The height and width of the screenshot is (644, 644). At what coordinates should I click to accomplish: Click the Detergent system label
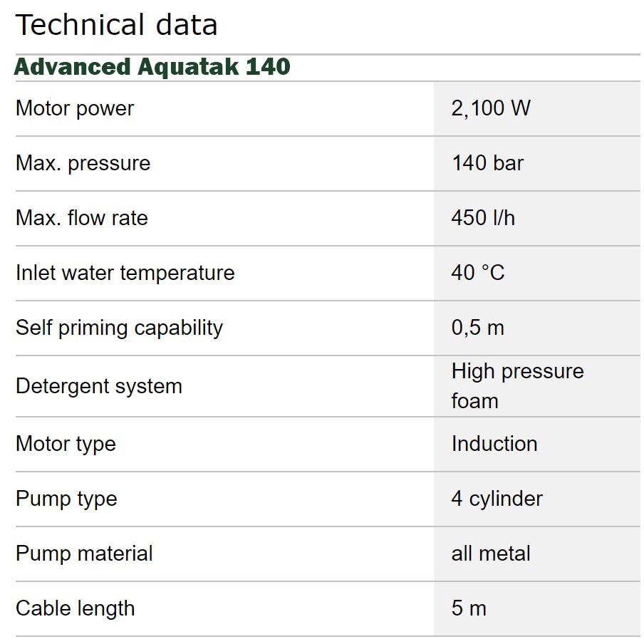click(x=99, y=386)
